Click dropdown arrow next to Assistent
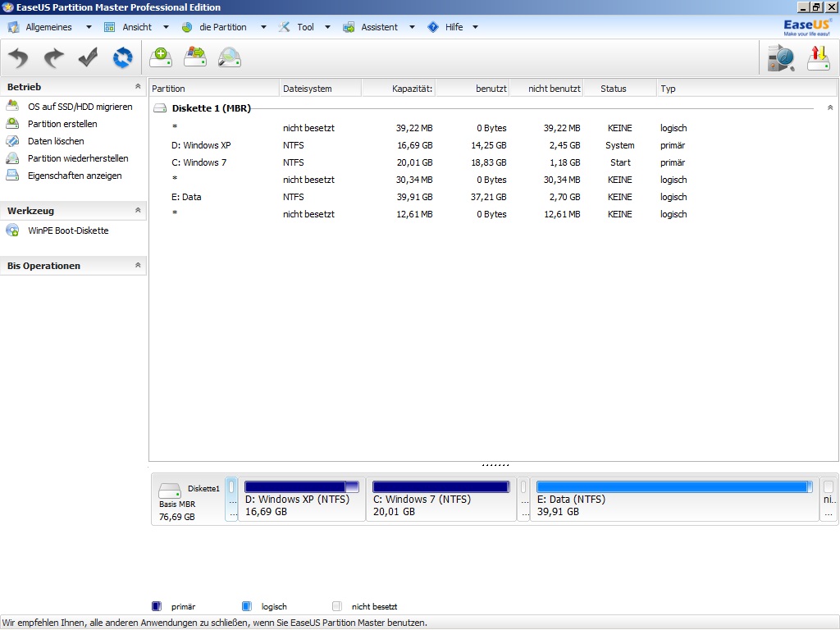 tap(412, 27)
